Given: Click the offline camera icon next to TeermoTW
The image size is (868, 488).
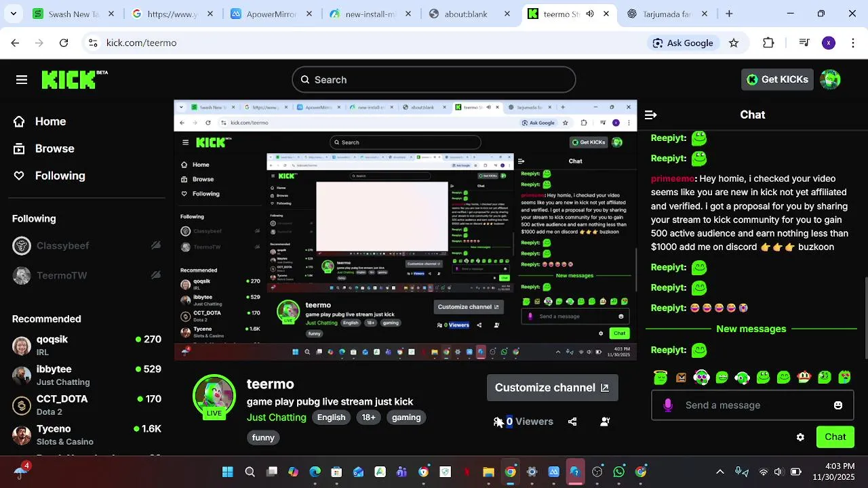Looking at the screenshot, I should (156, 275).
